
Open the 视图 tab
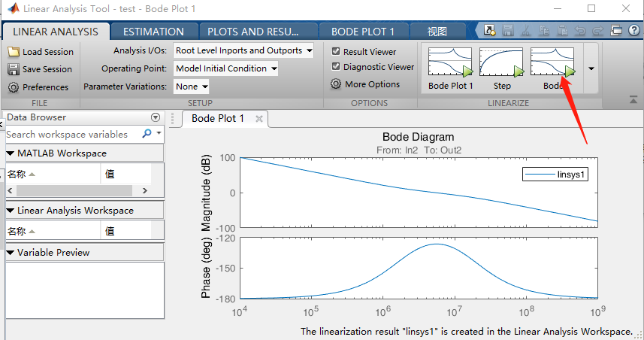click(x=437, y=32)
